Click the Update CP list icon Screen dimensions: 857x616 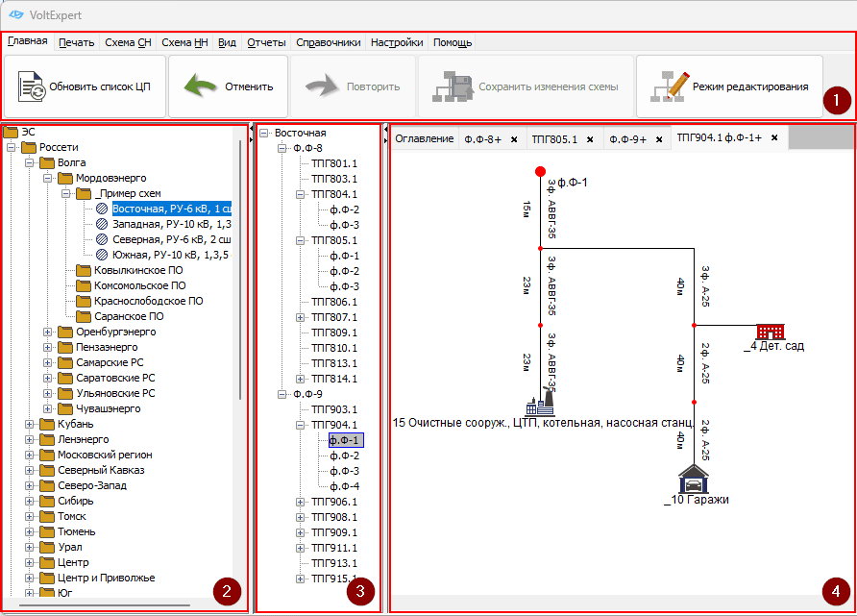coord(32,86)
